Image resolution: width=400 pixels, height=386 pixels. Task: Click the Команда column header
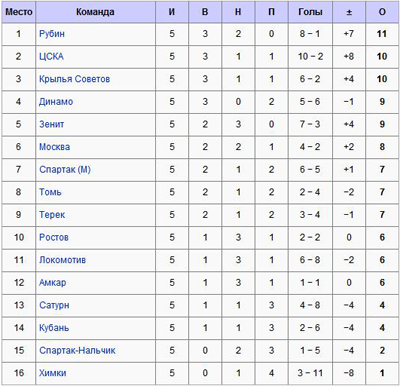point(95,12)
